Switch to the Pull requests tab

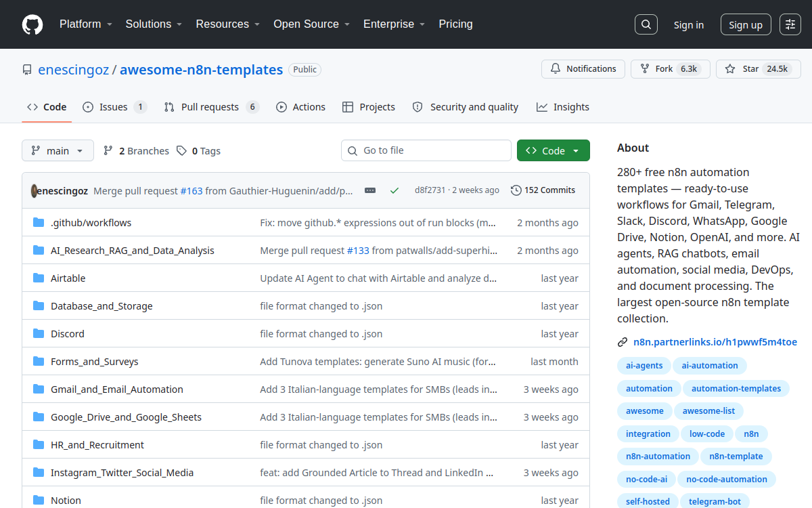212,107
